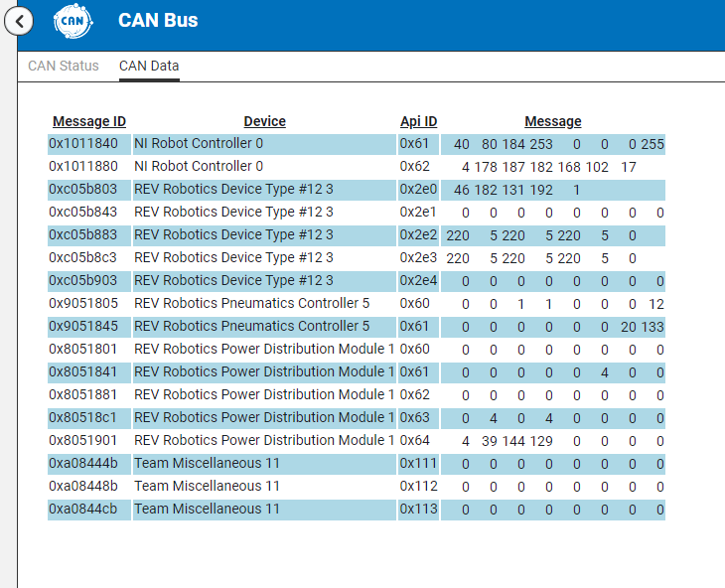Select message ID 0xa0844cb
Image resolution: width=725 pixels, height=588 pixels.
click(x=83, y=510)
